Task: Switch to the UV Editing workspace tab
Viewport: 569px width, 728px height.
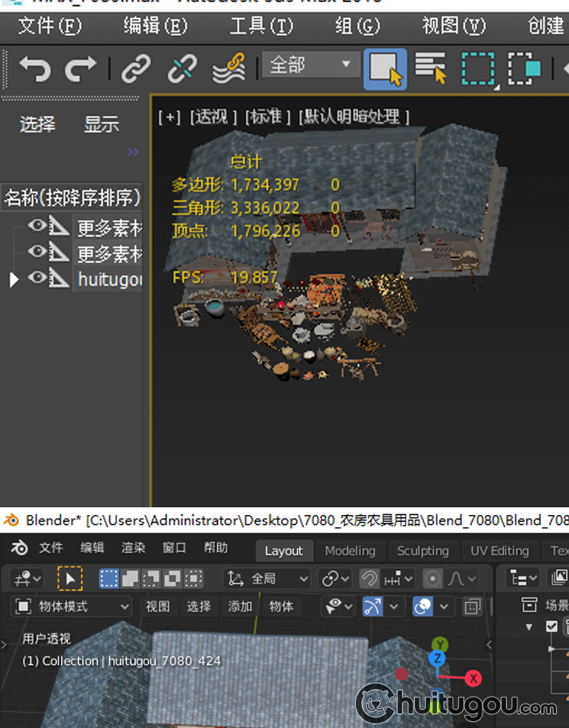Action: (500, 551)
